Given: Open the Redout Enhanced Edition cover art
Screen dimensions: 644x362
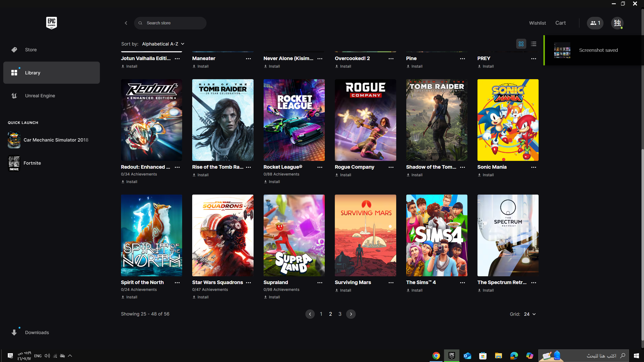Looking at the screenshot, I should coord(151,120).
